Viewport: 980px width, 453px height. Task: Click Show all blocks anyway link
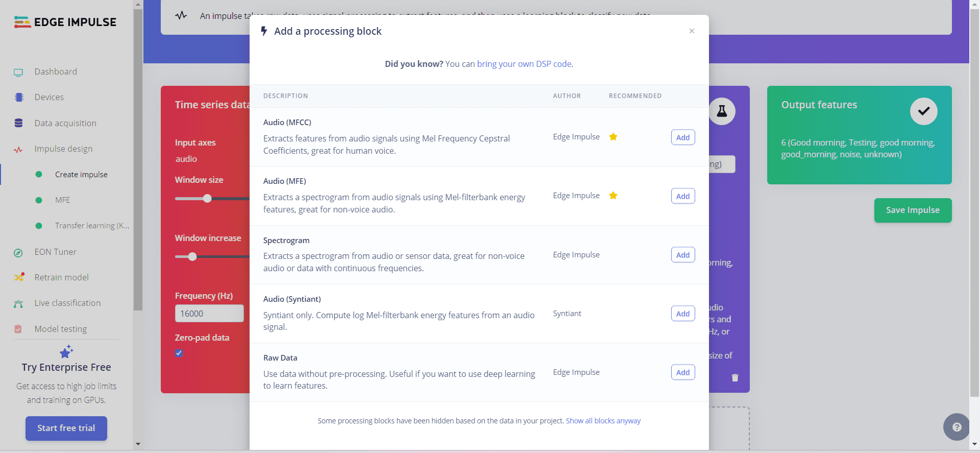[603, 421]
